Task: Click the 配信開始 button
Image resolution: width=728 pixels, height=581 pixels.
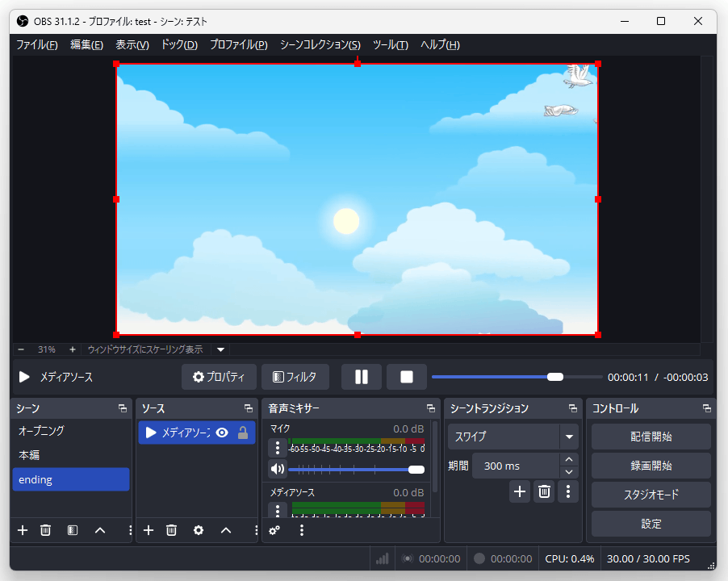Action: tap(651, 437)
